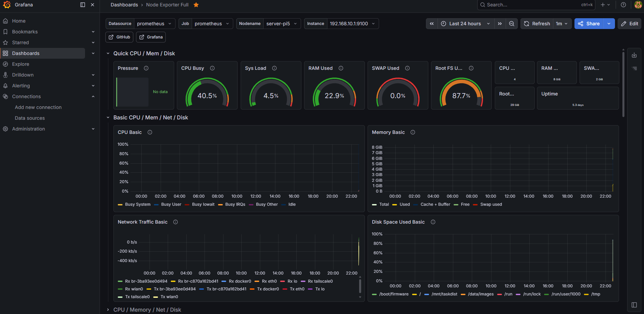Click the Grafana logo icon
Image resolution: width=644 pixels, height=314 pixels.
point(7,5)
